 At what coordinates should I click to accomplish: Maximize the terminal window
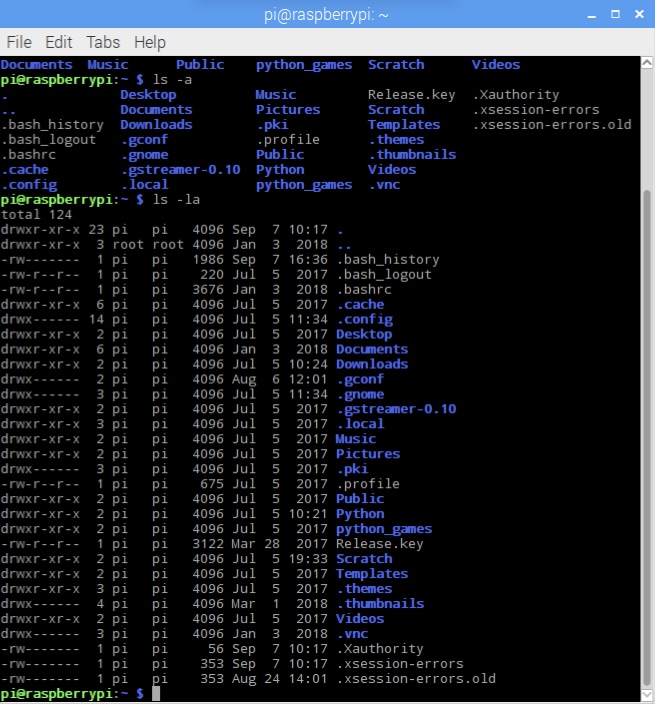[609, 13]
